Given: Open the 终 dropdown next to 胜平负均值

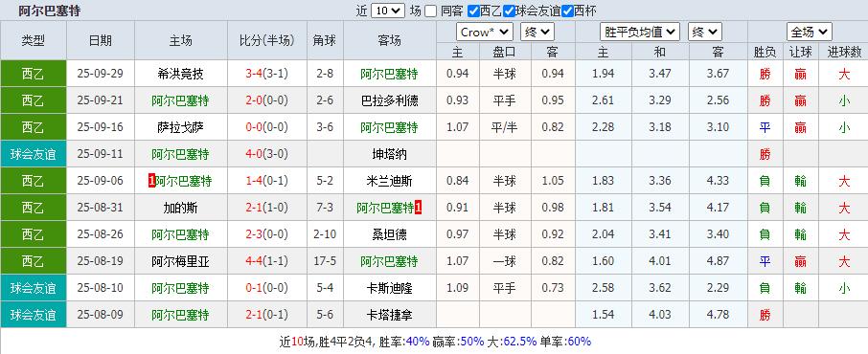Looking at the screenshot, I should [x=705, y=33].
